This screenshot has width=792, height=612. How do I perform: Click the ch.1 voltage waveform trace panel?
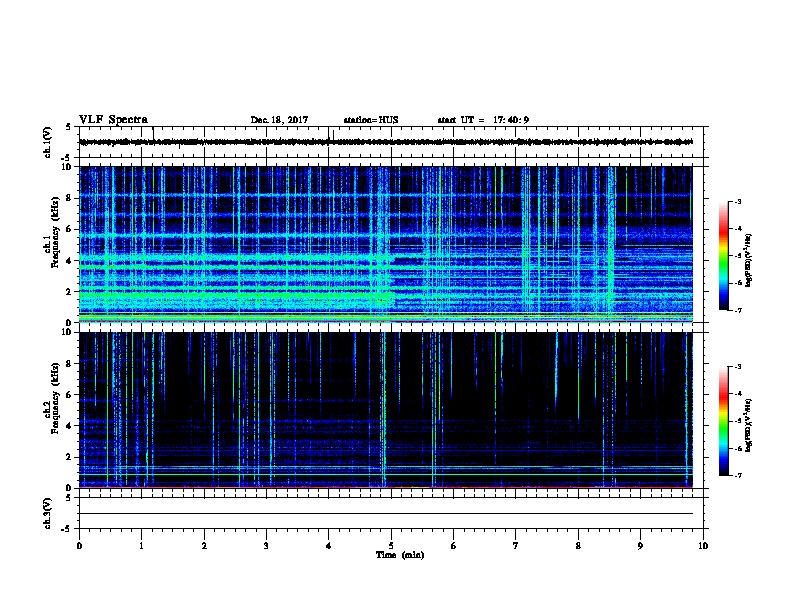tap(391, 142)
